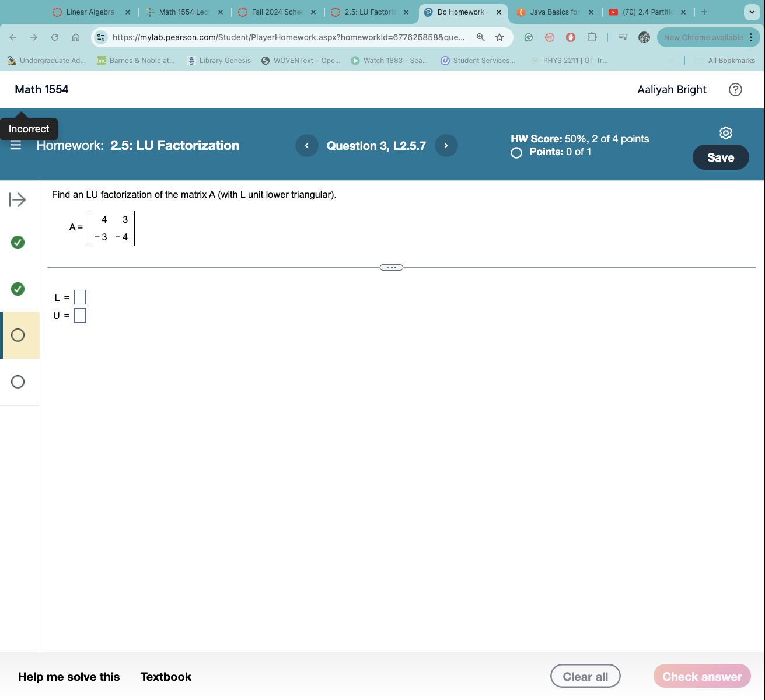The width and height of the screenshot is (765, 700).
Task: Select the fourth unanswered question circle
Action: [18, 381]
